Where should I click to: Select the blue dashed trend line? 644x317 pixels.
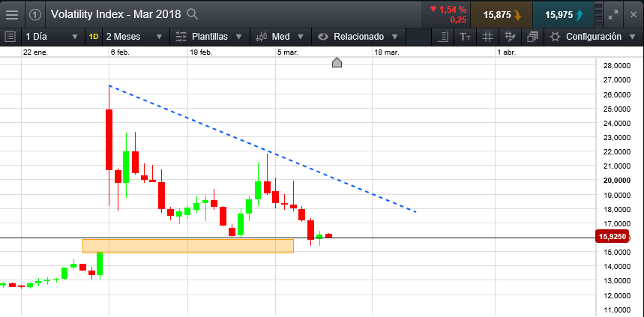click(263, 148)
